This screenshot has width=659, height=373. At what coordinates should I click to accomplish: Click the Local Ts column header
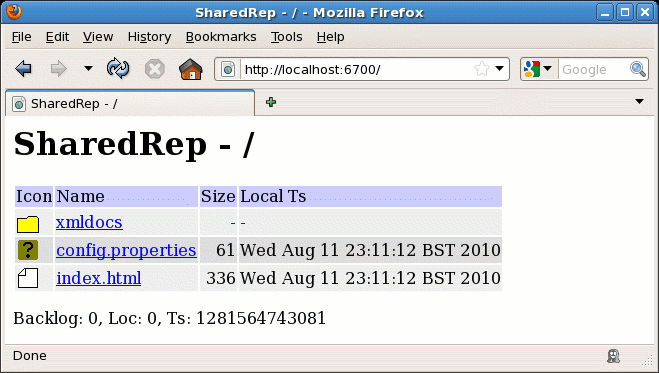coord(370,197)
